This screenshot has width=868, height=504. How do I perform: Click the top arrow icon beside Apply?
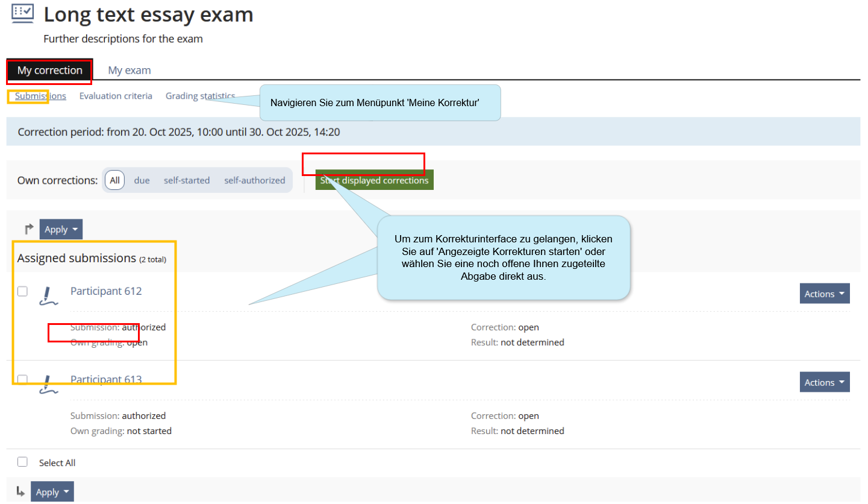pos(29,229)
